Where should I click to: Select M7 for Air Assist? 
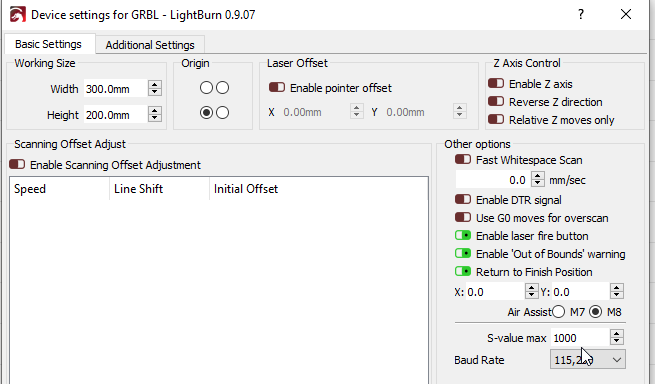click(559, 312)
